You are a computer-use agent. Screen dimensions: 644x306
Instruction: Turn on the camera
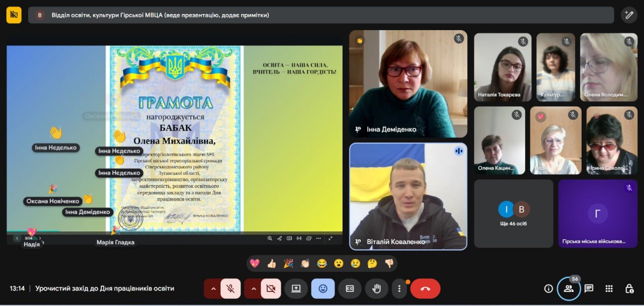pyautogui.click(x=271, y=288)
